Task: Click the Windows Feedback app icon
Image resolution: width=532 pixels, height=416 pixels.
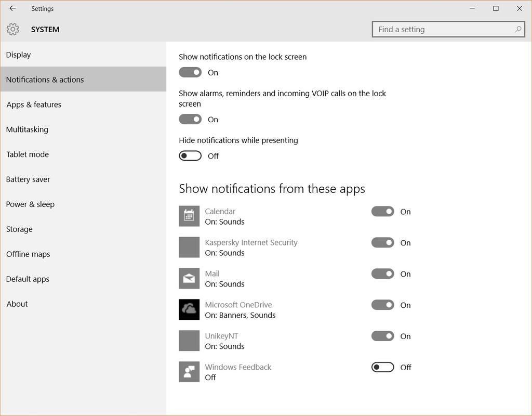Action: click(189, 372)
